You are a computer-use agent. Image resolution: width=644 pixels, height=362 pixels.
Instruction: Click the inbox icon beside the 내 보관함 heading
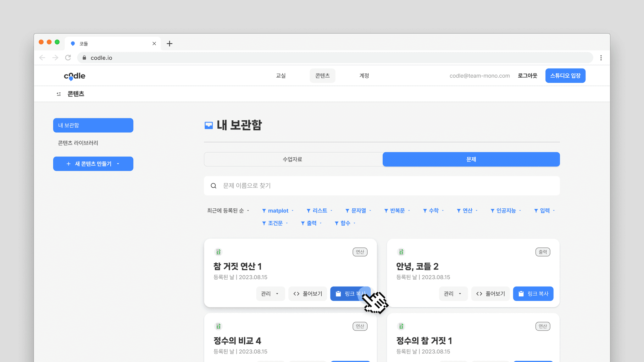[x=208, y=125]
